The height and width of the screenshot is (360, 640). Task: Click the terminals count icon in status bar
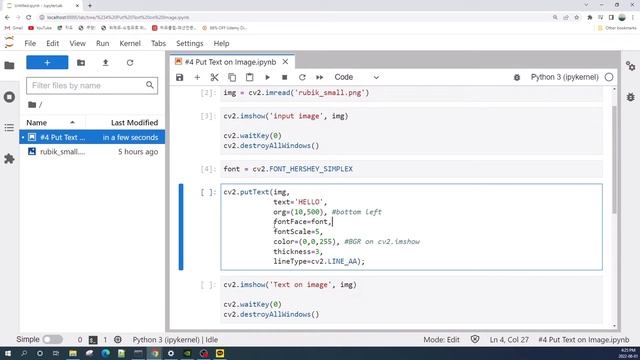click(93, 340)
